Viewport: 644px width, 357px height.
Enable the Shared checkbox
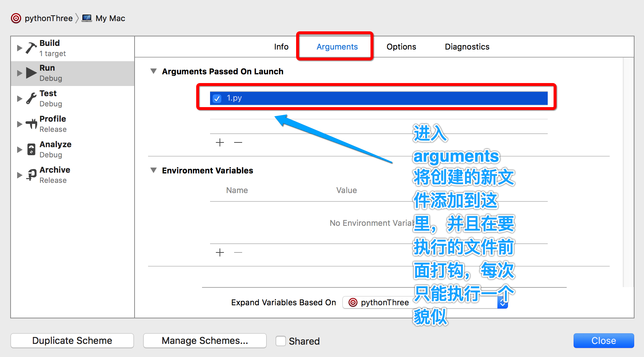coord(281,341)
